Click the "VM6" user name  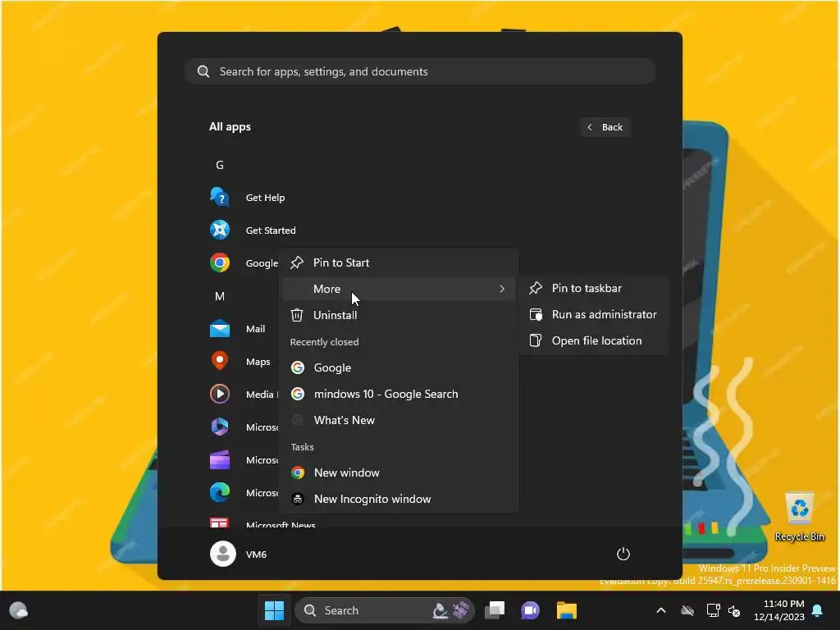click(256, 555)
